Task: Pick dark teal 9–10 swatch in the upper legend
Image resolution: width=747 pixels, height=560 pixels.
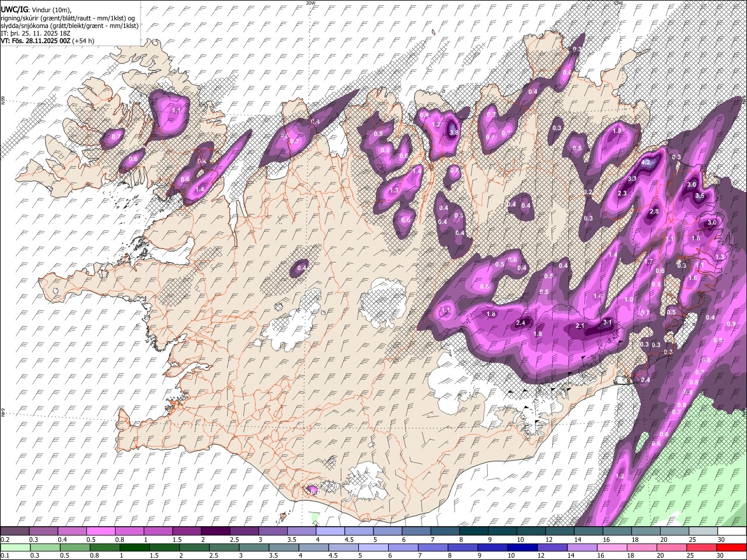Action: [x=504, y=531]
